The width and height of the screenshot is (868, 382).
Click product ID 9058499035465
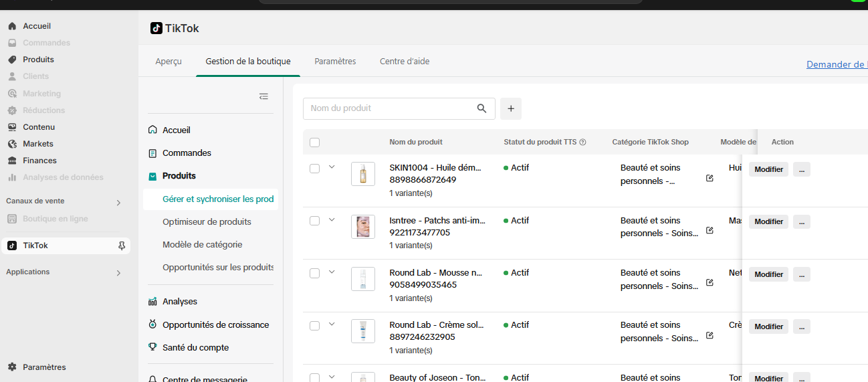423,285
